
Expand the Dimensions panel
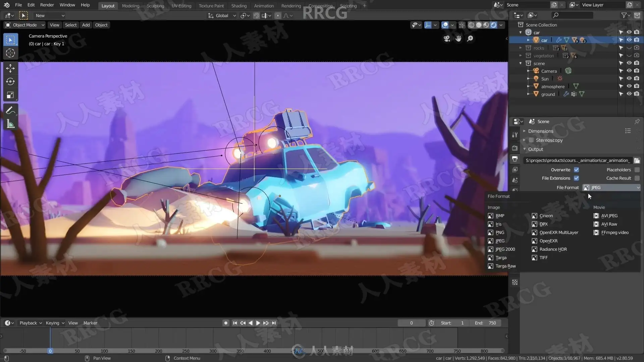pos(540,131)
